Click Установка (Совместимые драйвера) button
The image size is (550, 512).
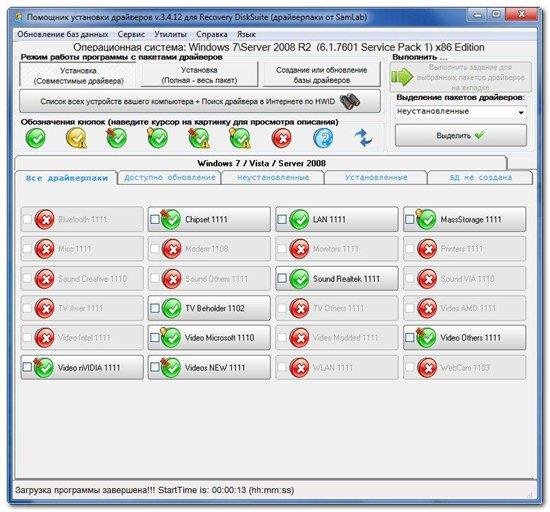click(78, 75)
